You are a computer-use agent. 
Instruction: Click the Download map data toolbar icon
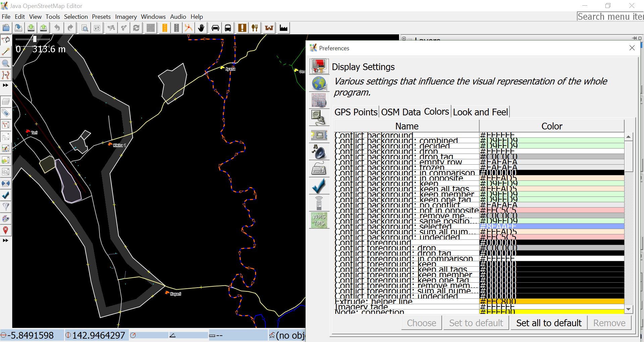[x=31, y=28]
